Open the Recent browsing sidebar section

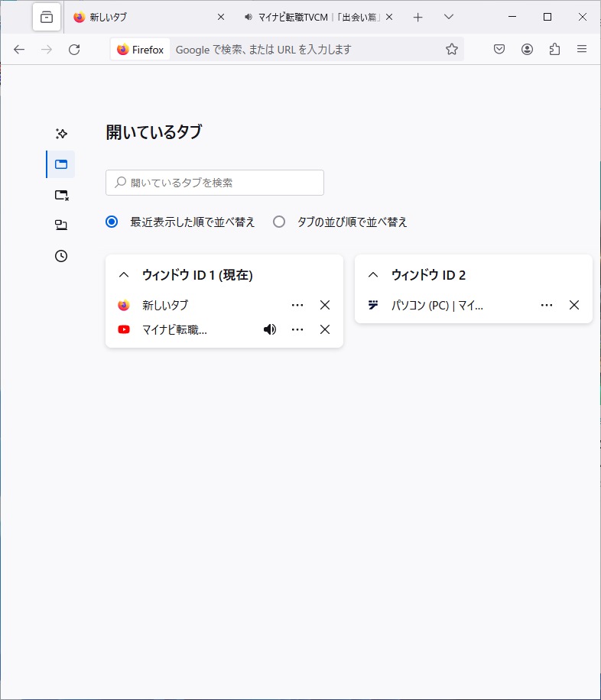click(x=61, y=134)
